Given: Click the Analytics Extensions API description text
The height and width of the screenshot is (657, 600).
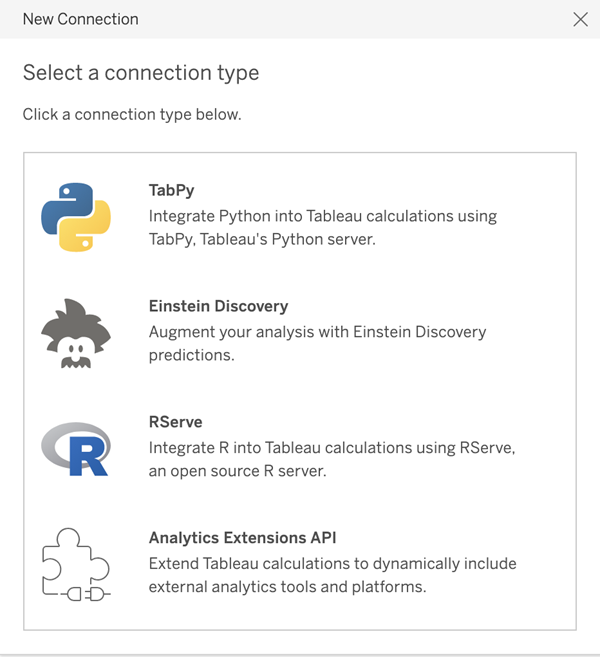Looking at the screenshot, I should pyautogui.click(x=332, y=575).
